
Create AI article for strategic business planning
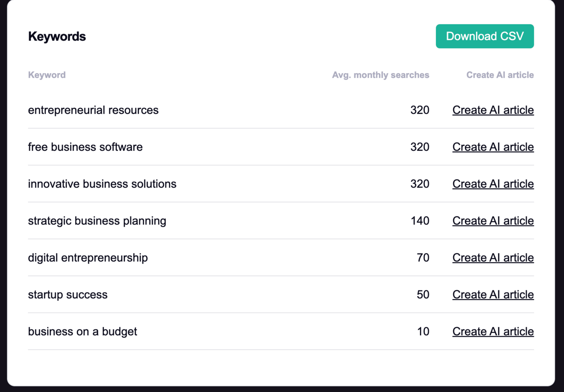pyautogui.click(x=493, y=221)
